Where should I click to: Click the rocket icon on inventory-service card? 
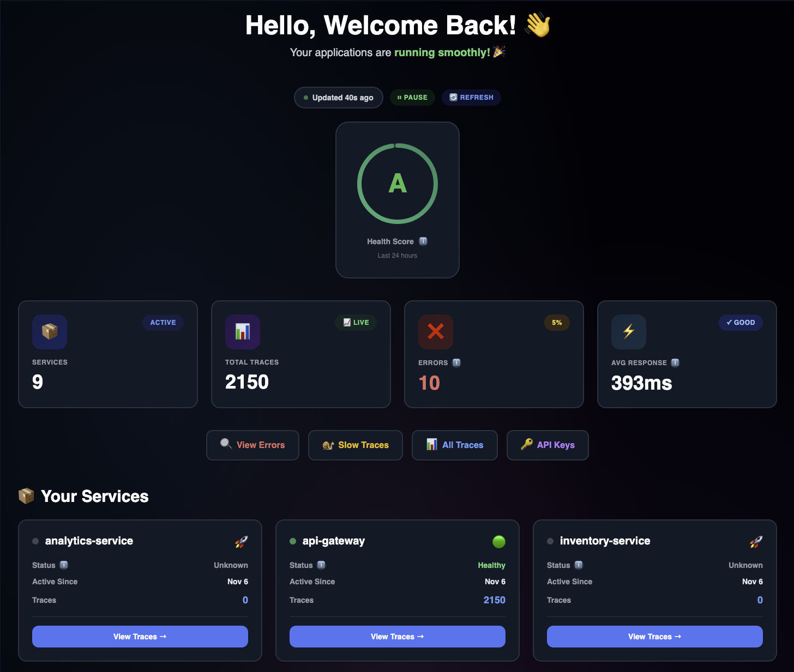(x=756, y=541)
